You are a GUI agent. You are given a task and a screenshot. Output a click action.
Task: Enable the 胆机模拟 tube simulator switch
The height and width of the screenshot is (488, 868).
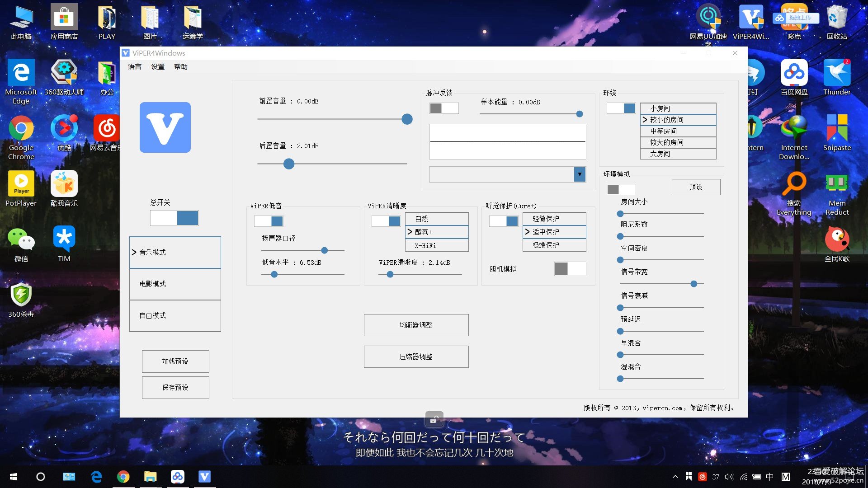point(570,269)
